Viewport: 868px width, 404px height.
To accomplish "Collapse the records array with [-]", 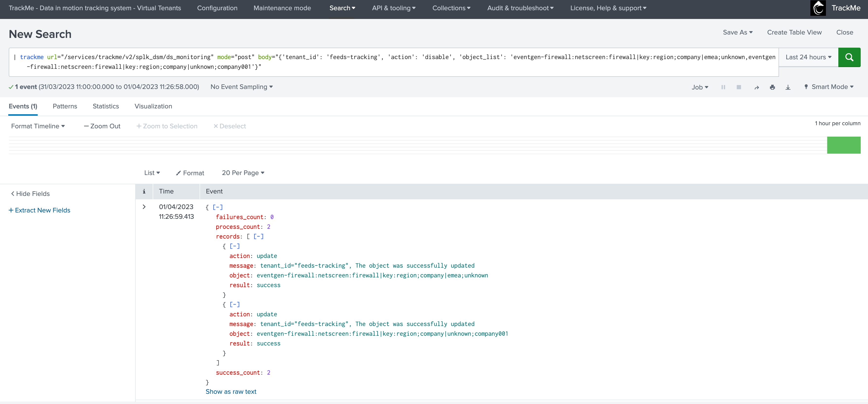I will pyautogui.click(x=258, y=237).
